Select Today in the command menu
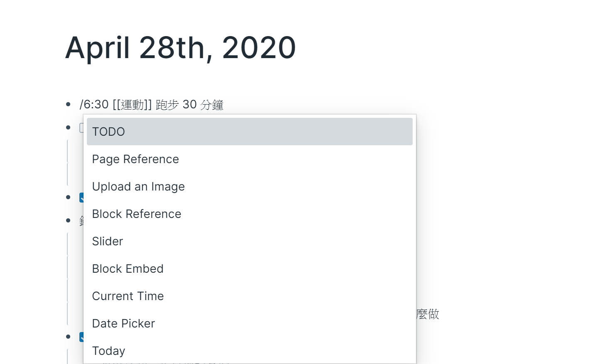Image resolution: width=598 pixels, height=364 pixels. (249, 351)
